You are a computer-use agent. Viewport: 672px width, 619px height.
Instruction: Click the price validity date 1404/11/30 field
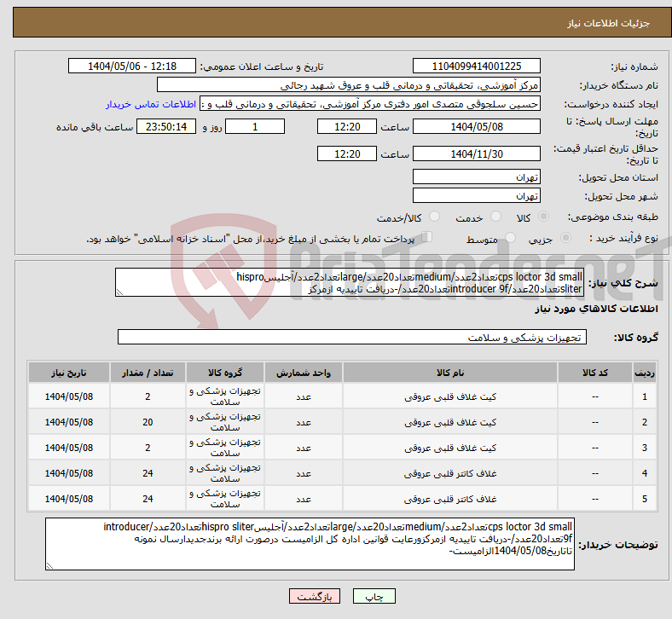(476, 153)
